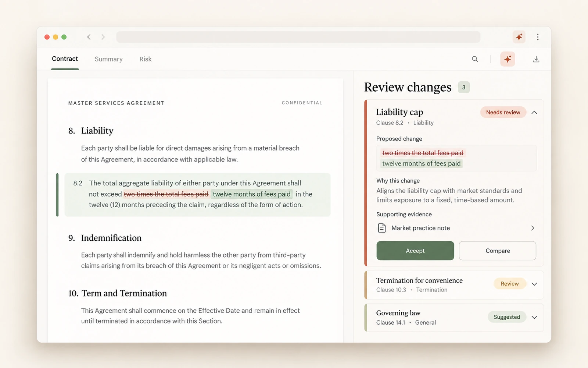
Task: Click the Review changes panel heading
Action: (x=408, y=87)
